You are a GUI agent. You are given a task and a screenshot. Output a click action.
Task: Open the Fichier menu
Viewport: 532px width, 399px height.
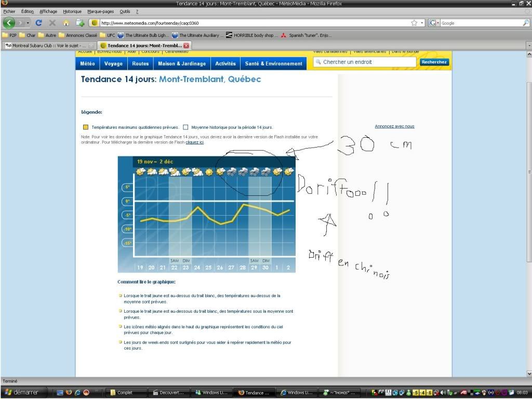pyautogui.click(x=9, y=11)
